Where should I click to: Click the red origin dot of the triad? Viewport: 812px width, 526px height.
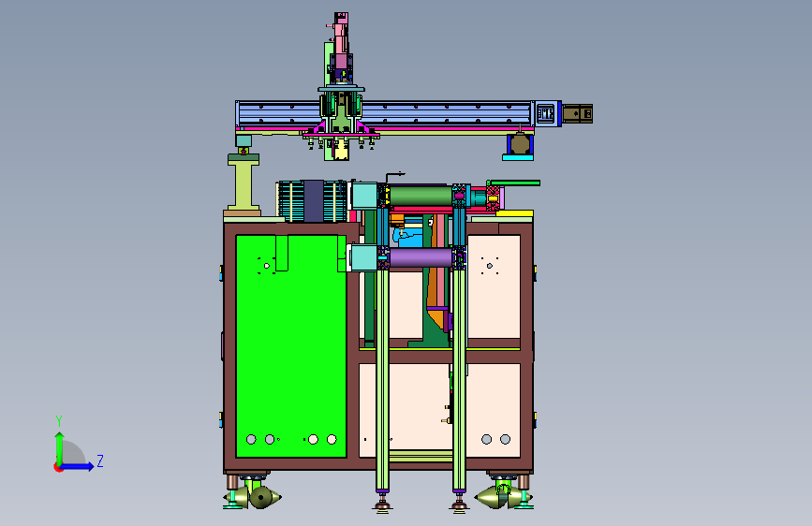[x=57, y=467]
